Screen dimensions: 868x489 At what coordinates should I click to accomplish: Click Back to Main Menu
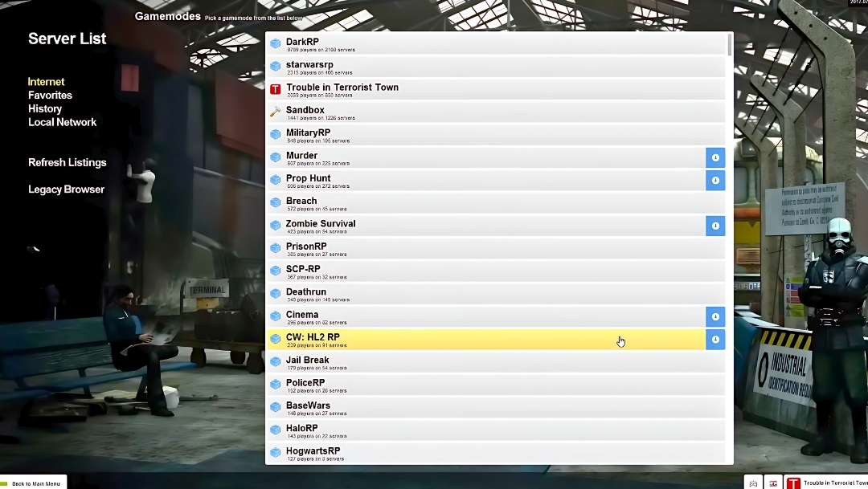click(35, 483)
